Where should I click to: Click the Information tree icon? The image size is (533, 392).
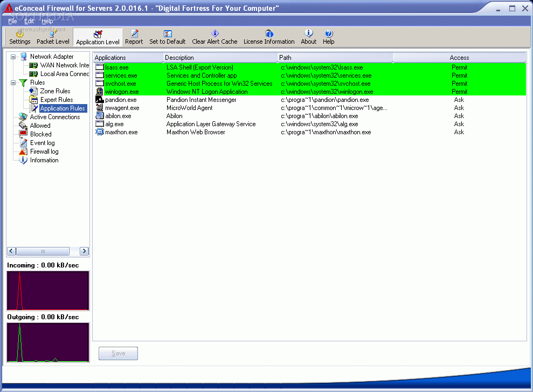[x=23, y=160]
